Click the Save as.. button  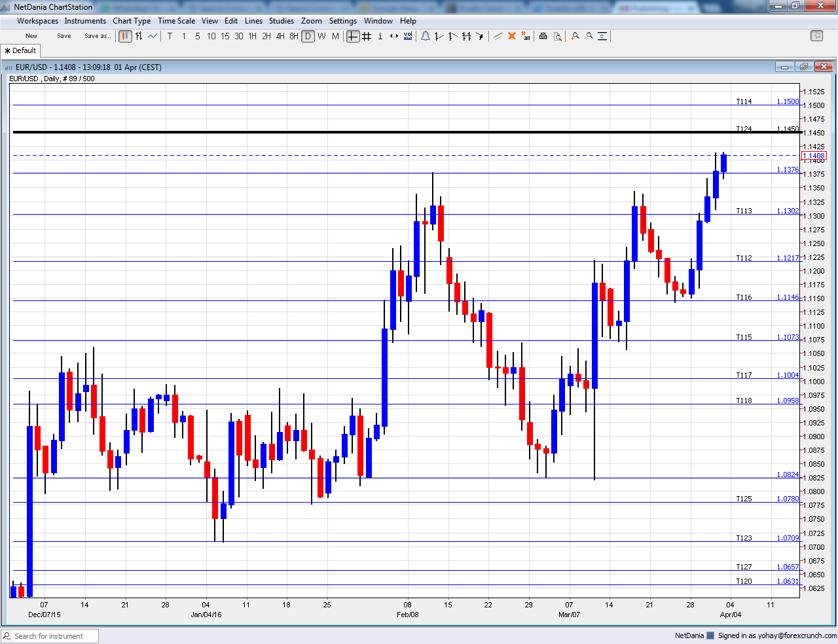point(98,36)
